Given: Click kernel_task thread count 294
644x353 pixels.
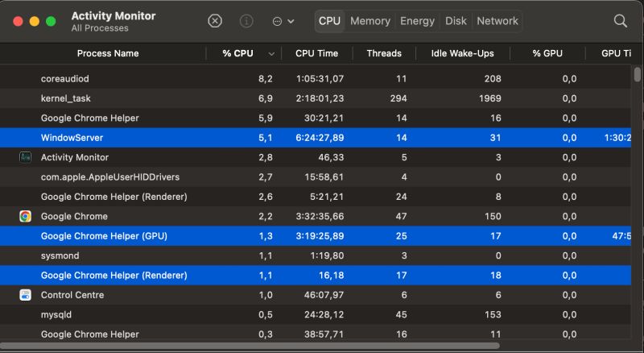Looking at the screenshot, I should click(x=398, y=98).
